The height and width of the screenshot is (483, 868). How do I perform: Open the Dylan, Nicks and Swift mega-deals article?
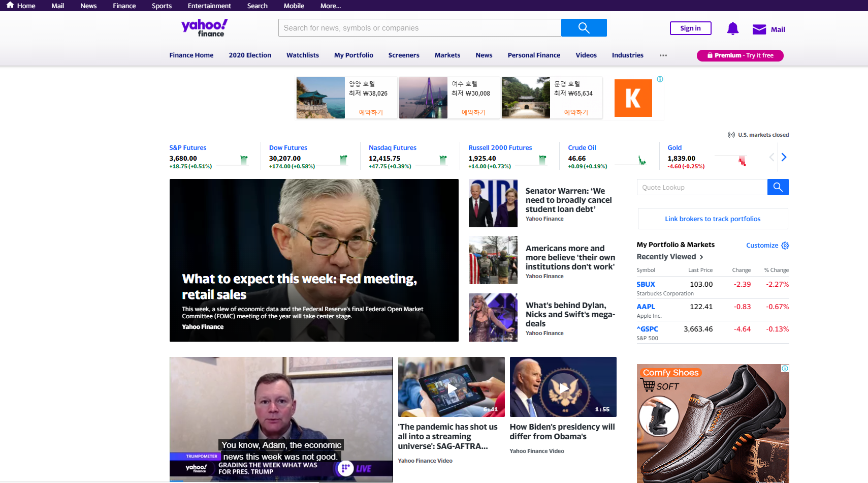pyautogui.click(x=570, y=314)
